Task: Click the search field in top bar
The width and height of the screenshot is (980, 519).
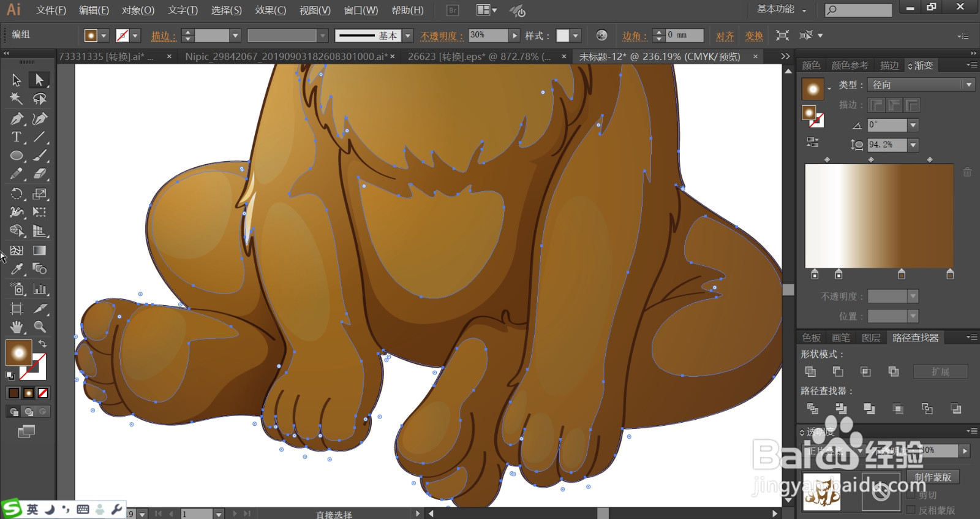Action: click(858, 10)
